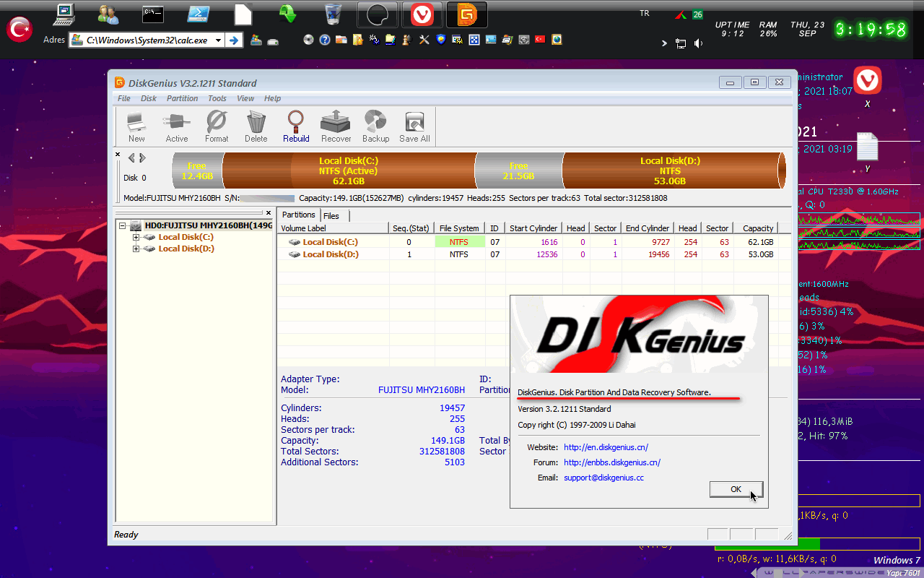Open the Help menu

(x=272, y=98)
